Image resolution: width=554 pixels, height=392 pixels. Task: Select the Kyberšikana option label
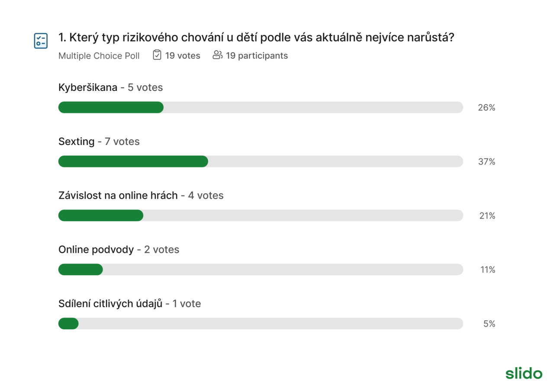pos(88,87)
